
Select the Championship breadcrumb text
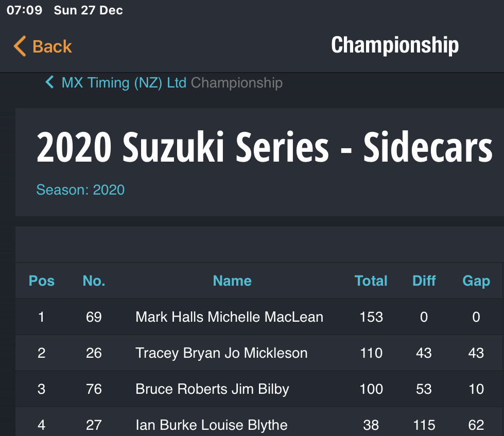tap(237, 83)
